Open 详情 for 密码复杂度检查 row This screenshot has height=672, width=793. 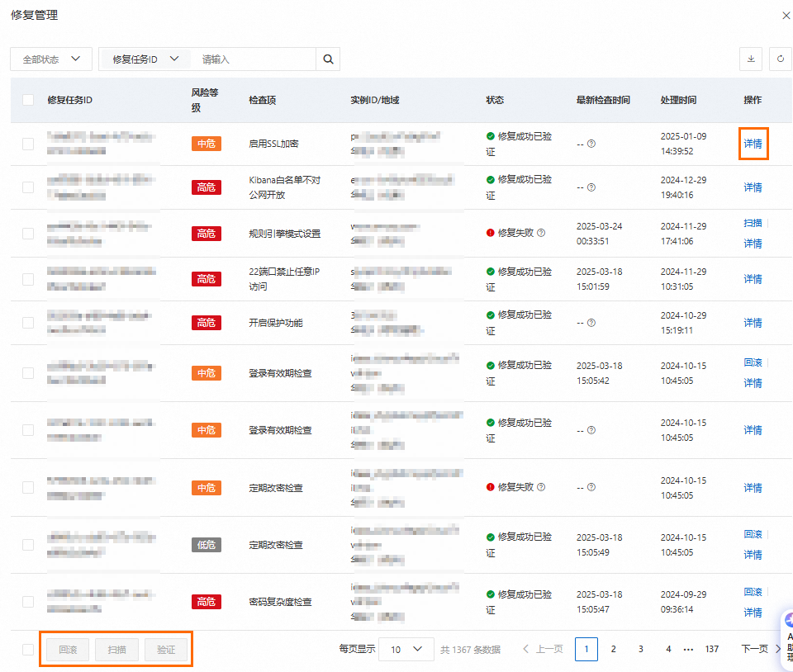[x=753, y=613]
